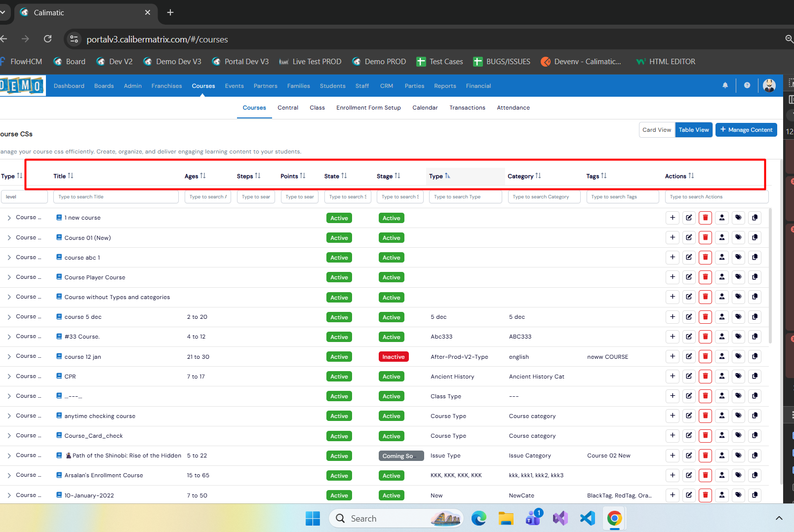Open the notifications bell

725,85
